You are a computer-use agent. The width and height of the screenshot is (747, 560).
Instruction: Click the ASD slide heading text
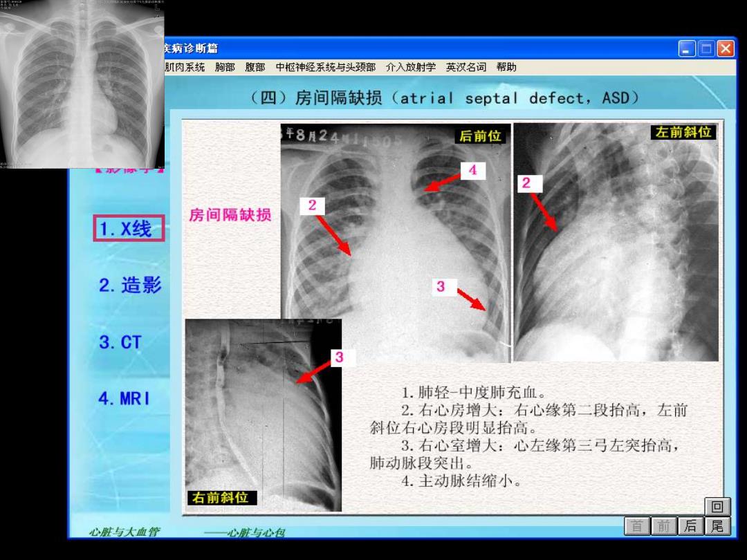[445, 97]
